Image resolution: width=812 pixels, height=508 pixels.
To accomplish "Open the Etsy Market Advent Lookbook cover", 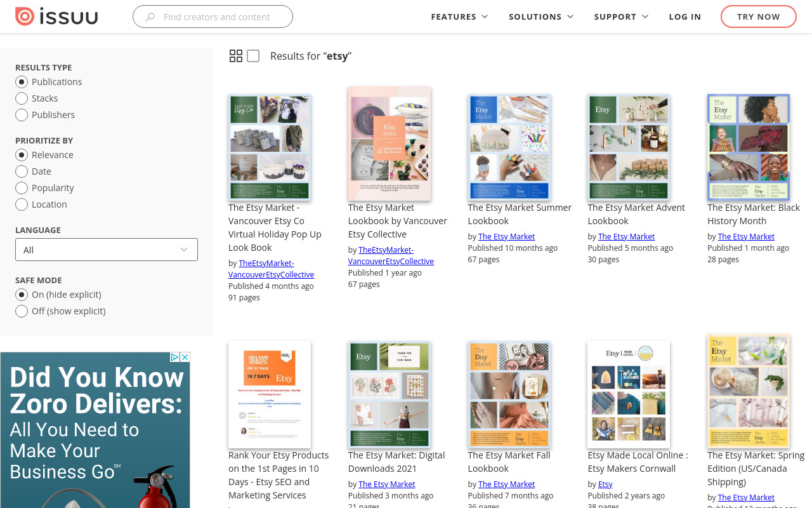I will [x=629, y=147].
